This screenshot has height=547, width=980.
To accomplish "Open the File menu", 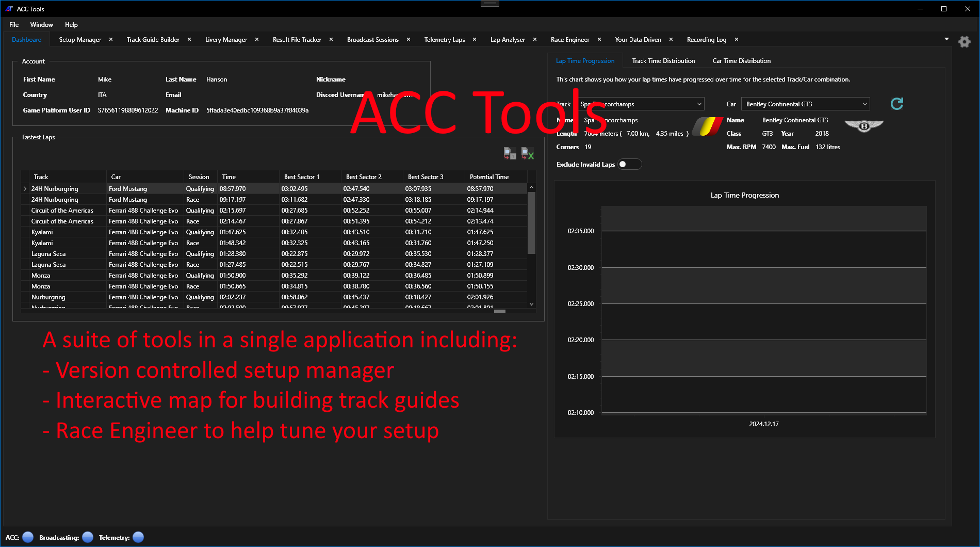I will 14,24.
